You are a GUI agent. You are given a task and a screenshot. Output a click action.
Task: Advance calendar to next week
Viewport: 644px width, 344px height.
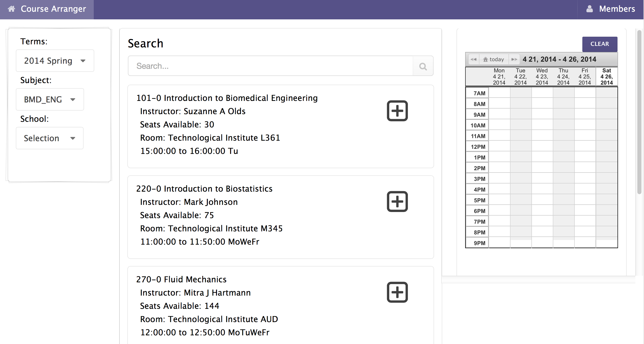(514, 59)
